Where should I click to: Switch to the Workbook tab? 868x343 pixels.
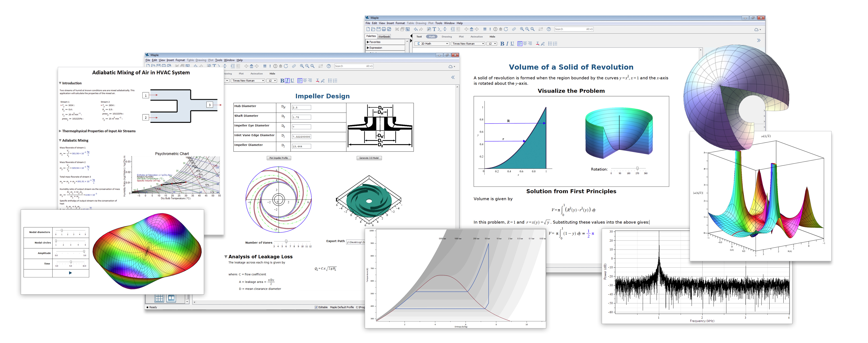[384, 36]
